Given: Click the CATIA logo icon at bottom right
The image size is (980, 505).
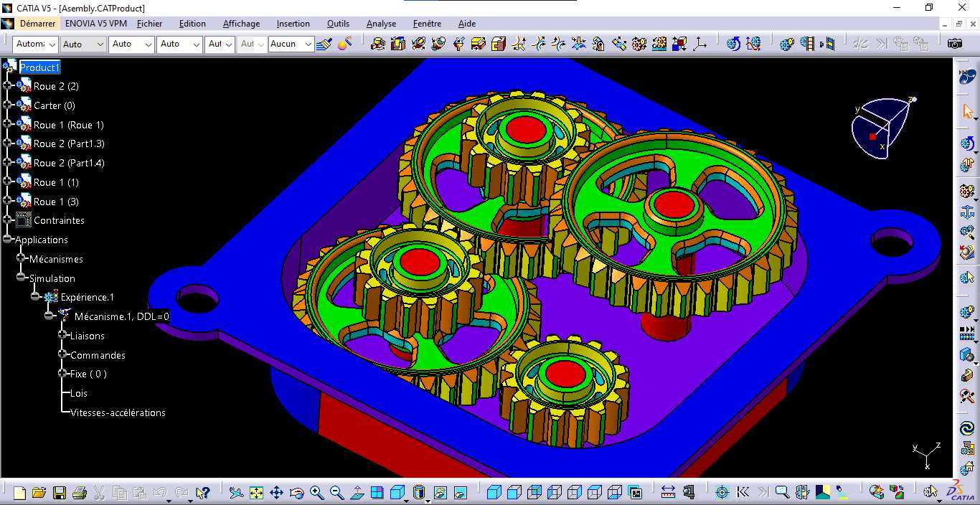Looking at the screenshot, I should 961,491.
